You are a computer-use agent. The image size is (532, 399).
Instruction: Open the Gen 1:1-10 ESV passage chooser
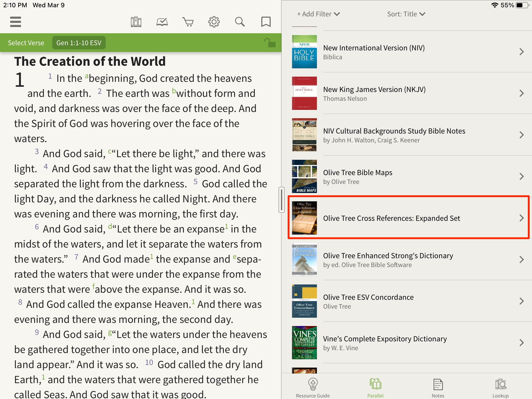(x=79, y=43)
